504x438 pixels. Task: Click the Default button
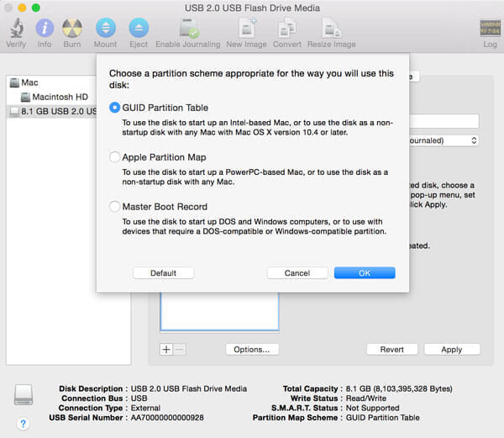[x=163, y=273]
